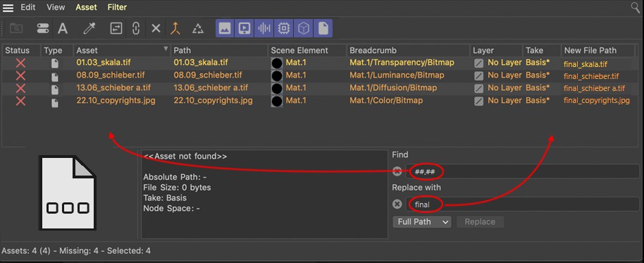
Task: Click the swap arrows relink icon
Action: [x=116, y=28]
